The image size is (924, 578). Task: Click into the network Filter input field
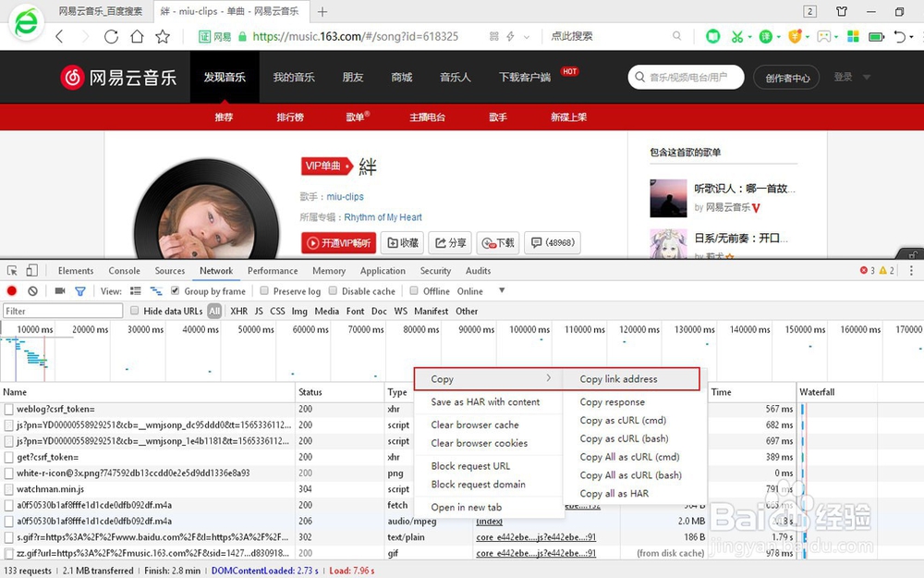coord(63,311)
